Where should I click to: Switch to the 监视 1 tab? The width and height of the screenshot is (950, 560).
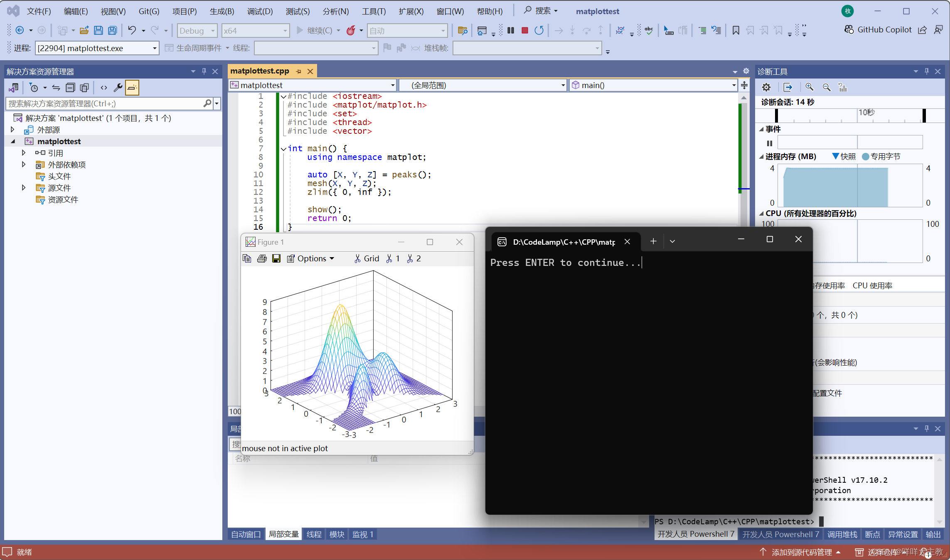pyautogui.click(x=362, y=534)
